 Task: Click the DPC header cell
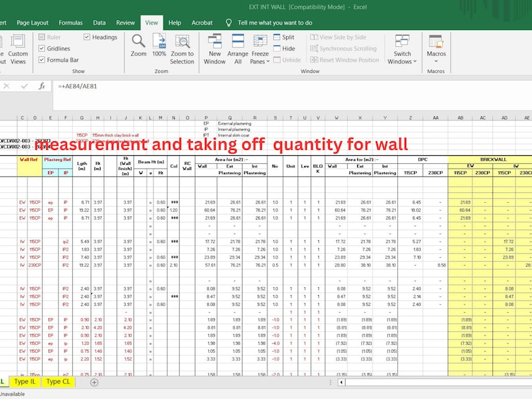pyautogui.click(x=423, y=159)
